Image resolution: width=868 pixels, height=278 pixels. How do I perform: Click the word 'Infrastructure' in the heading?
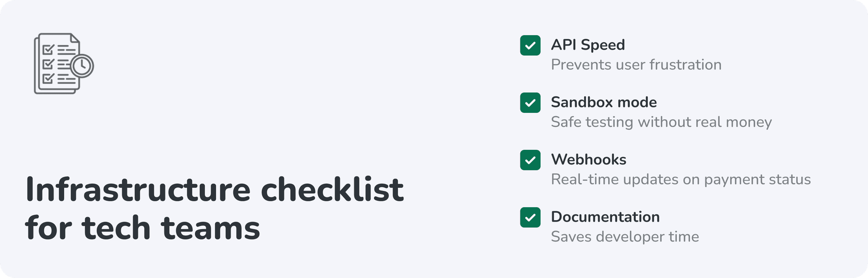click(138, 190)
